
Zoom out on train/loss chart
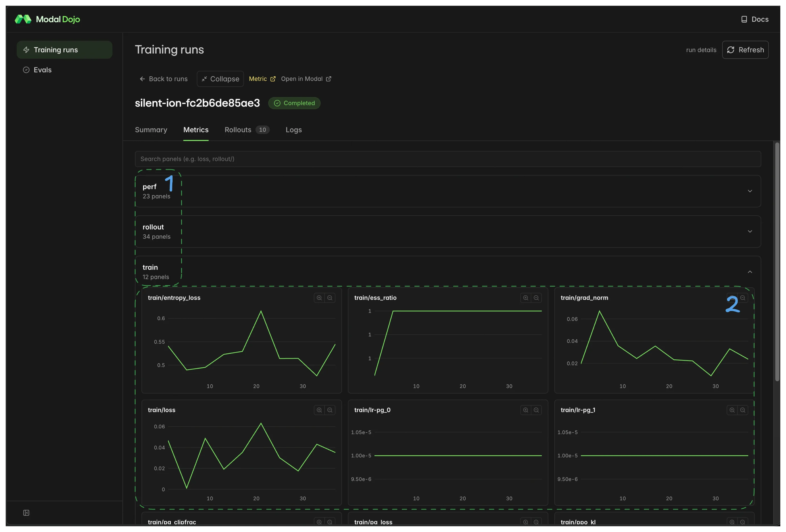point(330,410)
